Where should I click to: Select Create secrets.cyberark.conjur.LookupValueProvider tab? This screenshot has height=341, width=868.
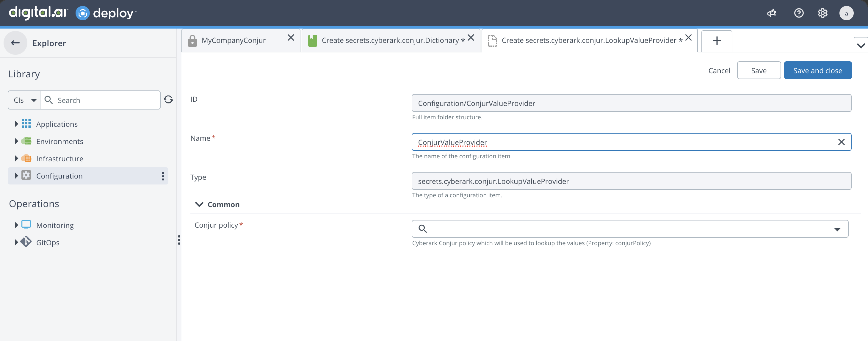[x=589, y=40]
